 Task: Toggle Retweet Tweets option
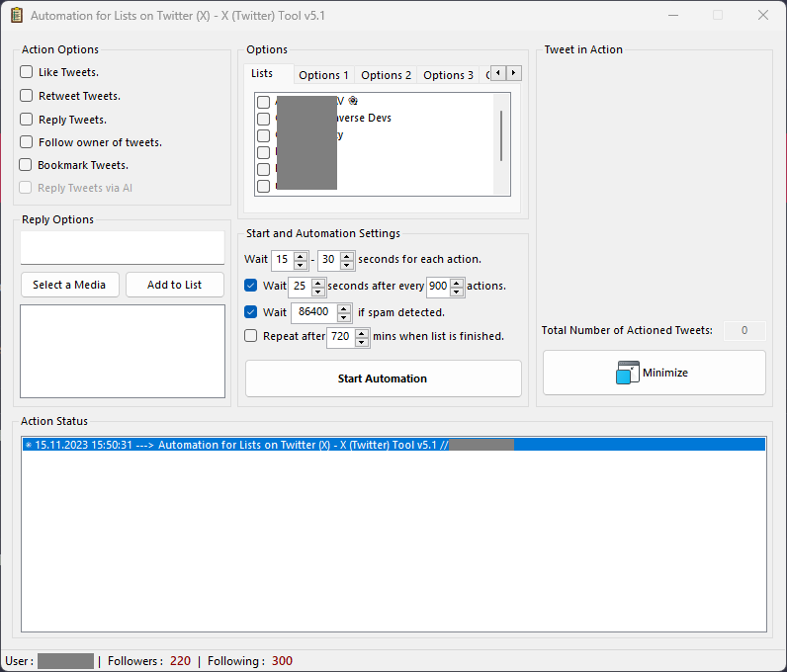pos(26,95)
